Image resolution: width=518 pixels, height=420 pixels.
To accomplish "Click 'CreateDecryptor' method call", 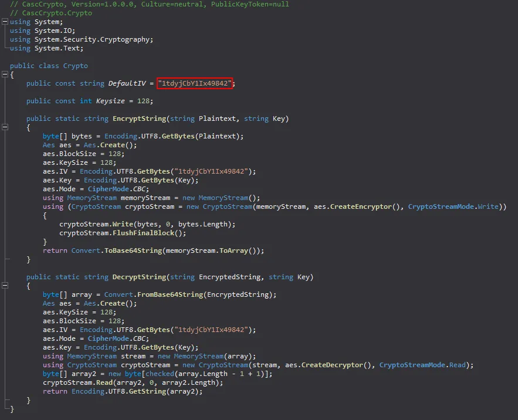I will [x=332, y=365].
